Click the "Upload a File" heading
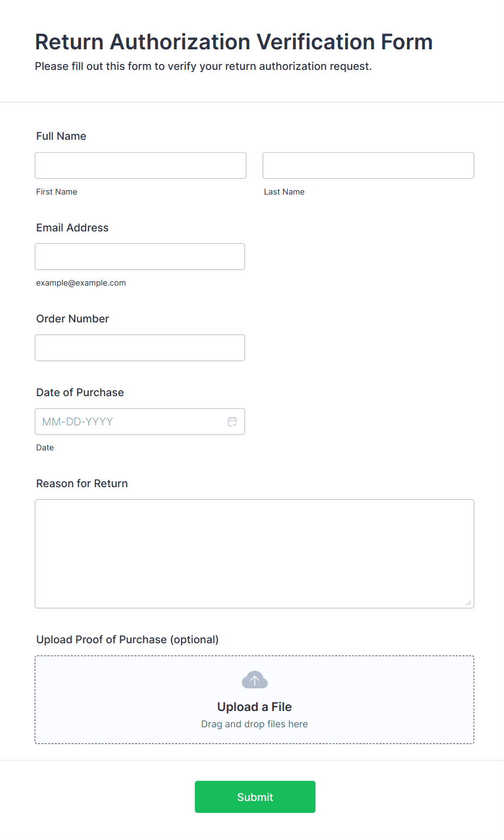Viewport: 504px width, 840px height. pos(255,707)
